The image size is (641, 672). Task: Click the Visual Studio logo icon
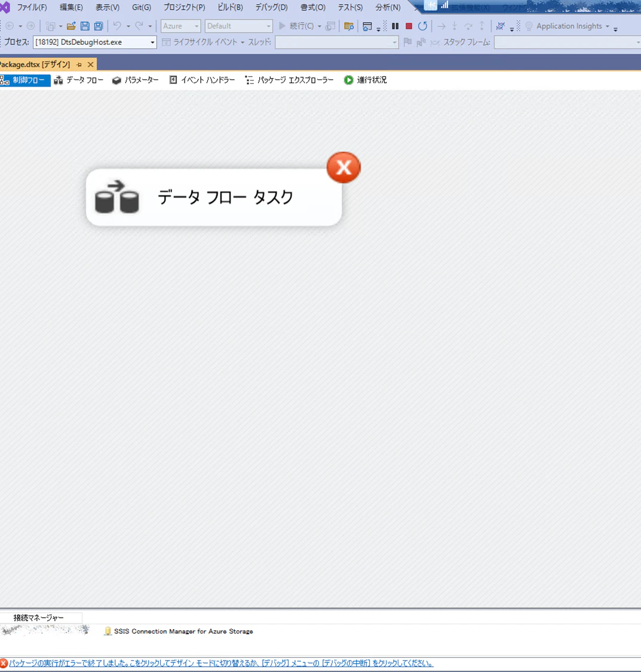5,7
